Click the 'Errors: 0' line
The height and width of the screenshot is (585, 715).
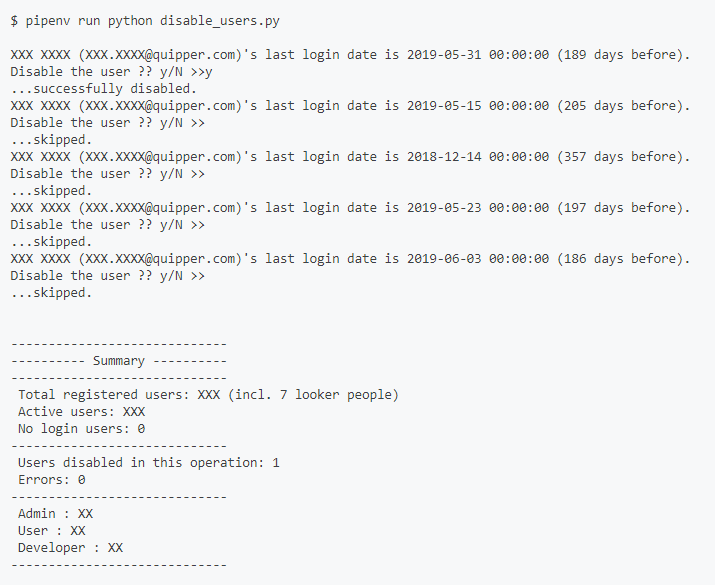[51, 480]
